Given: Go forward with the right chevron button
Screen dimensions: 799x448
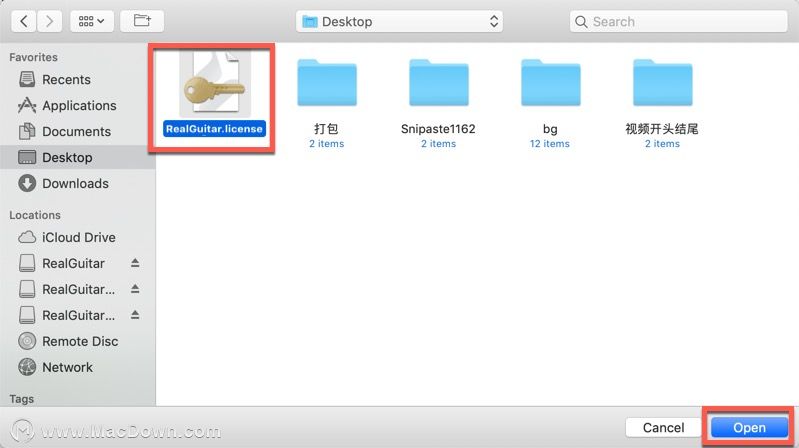Looking at the screenshot, I should (x=49, y=21).
